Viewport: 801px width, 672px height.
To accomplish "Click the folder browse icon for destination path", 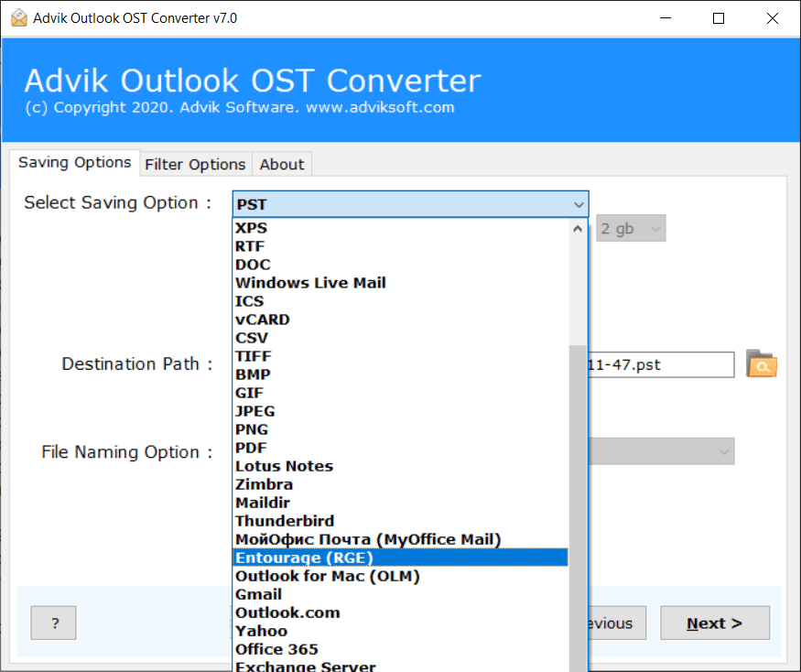I will pos(761,363).
